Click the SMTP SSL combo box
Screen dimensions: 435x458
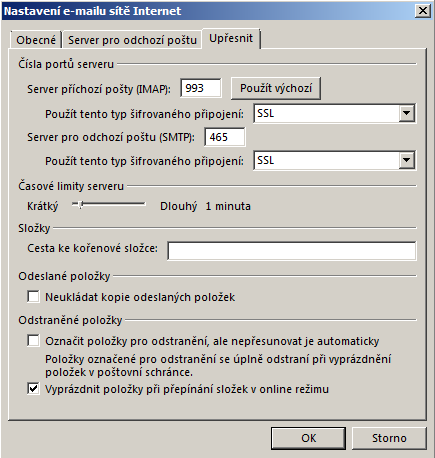(x=334, y=160)
